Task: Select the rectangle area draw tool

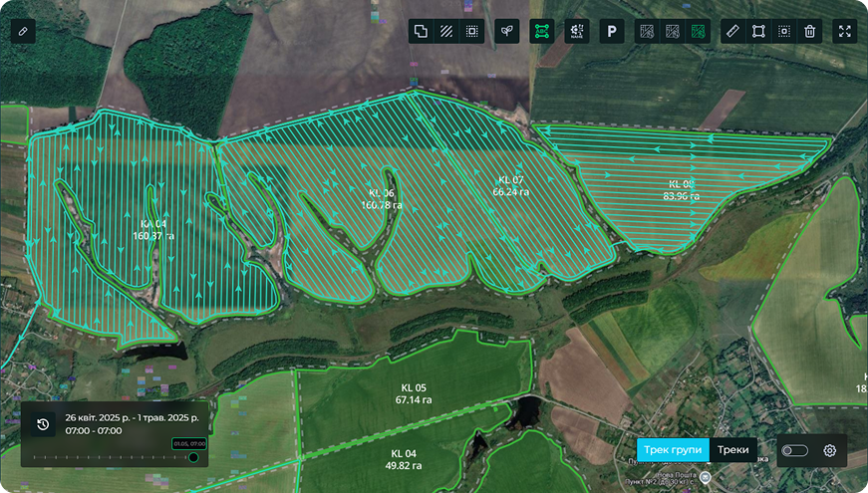Action: pos(757,31)
